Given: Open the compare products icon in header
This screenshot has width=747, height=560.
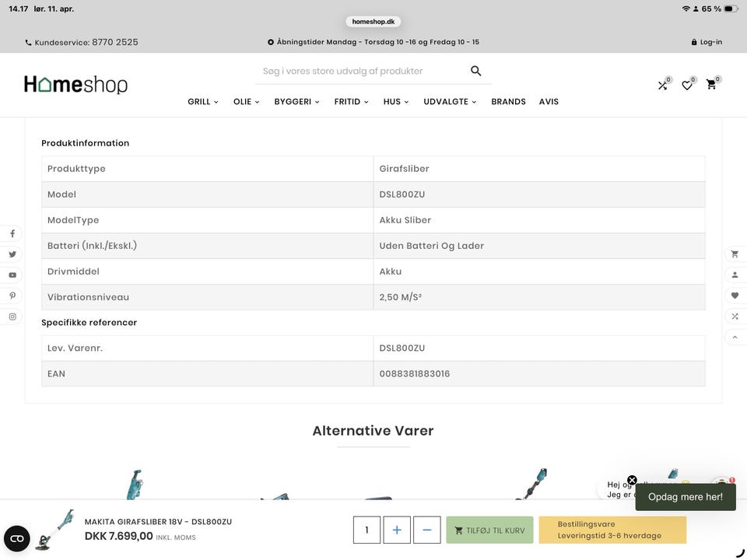Looking at the screenshot, I should pos(662,86).
